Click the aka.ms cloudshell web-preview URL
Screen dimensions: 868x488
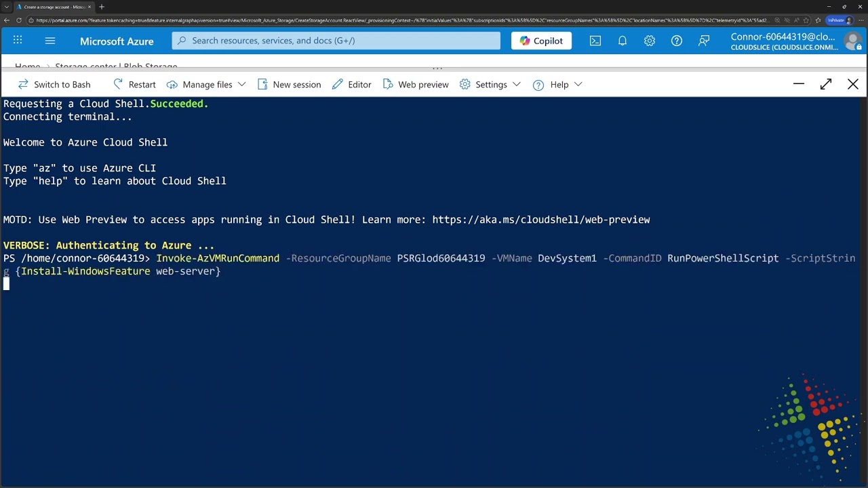(x=541, y=220)
